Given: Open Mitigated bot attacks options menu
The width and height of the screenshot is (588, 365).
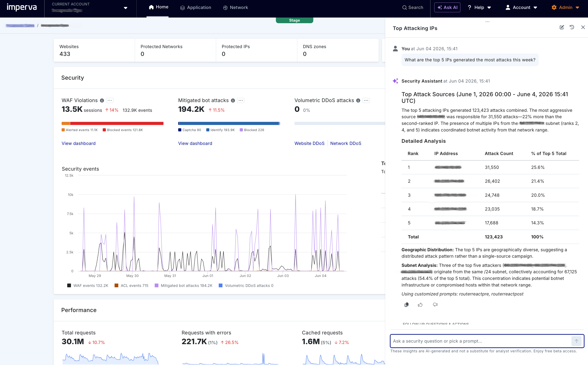Looking at the screenshot, I should point(241,101).
